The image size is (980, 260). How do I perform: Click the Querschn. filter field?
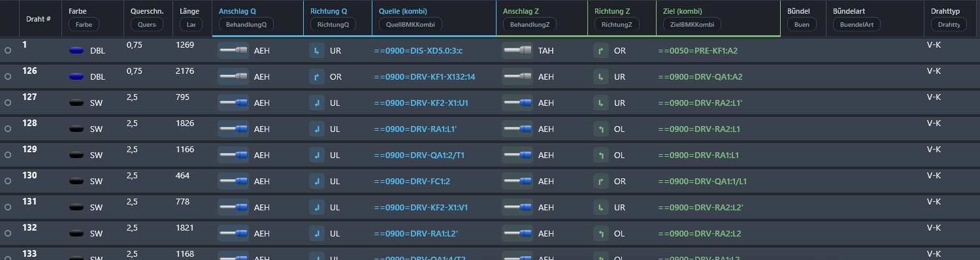(147, 24)
